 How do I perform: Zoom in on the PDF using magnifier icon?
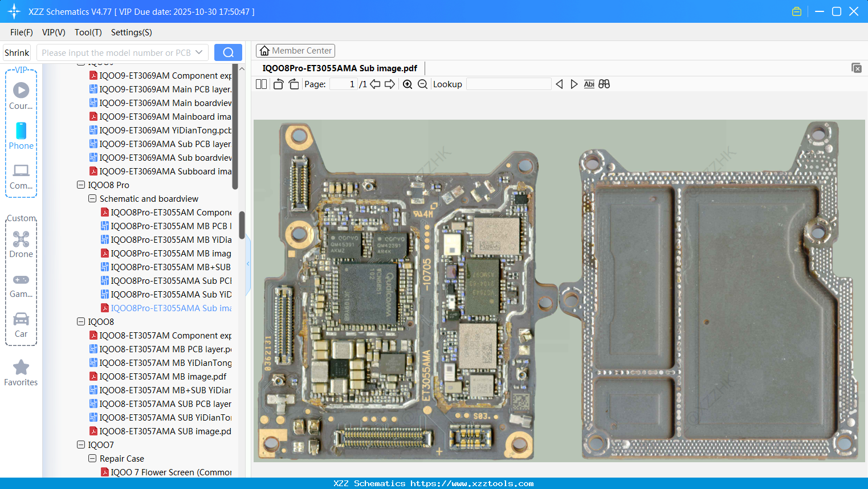click(x=407, y=84)
